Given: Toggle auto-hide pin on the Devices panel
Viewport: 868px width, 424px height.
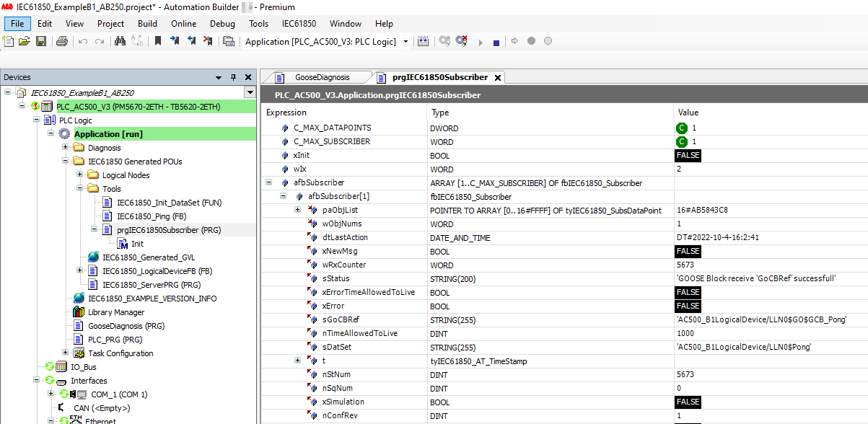Looking at the screenshot, I should tap(233, 77).
